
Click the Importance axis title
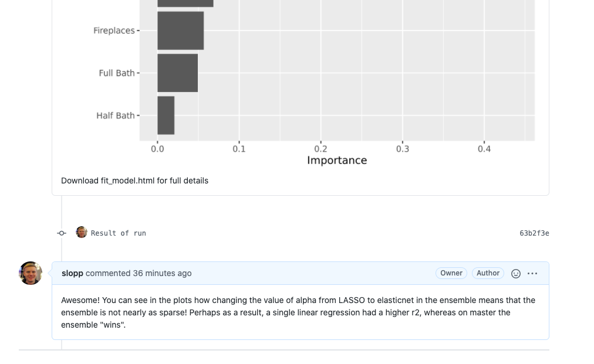(337, 161)
